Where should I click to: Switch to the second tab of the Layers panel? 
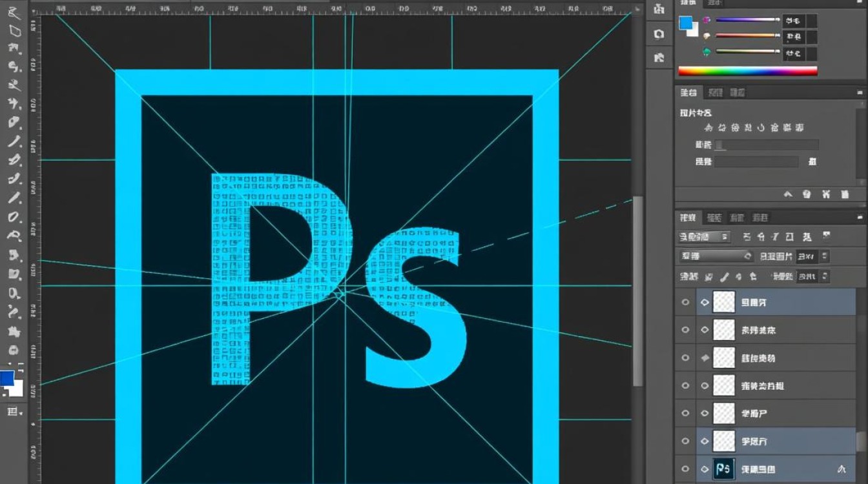pyautogui.click(x=714, y=217)
